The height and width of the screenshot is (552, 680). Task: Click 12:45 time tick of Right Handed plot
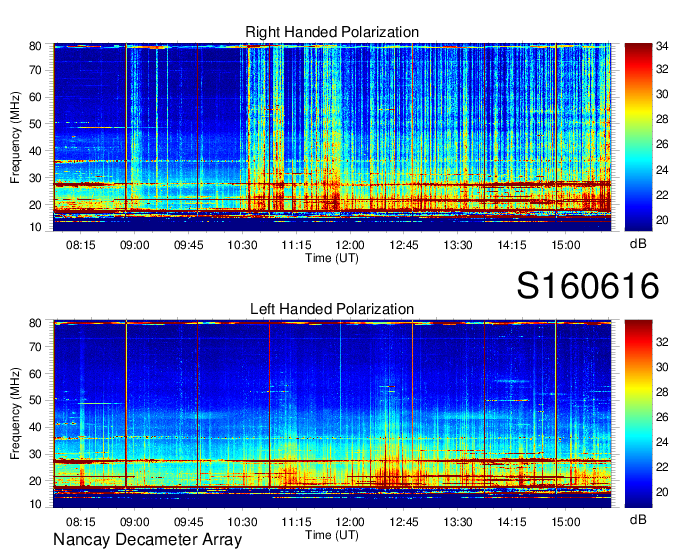[404, 245]
